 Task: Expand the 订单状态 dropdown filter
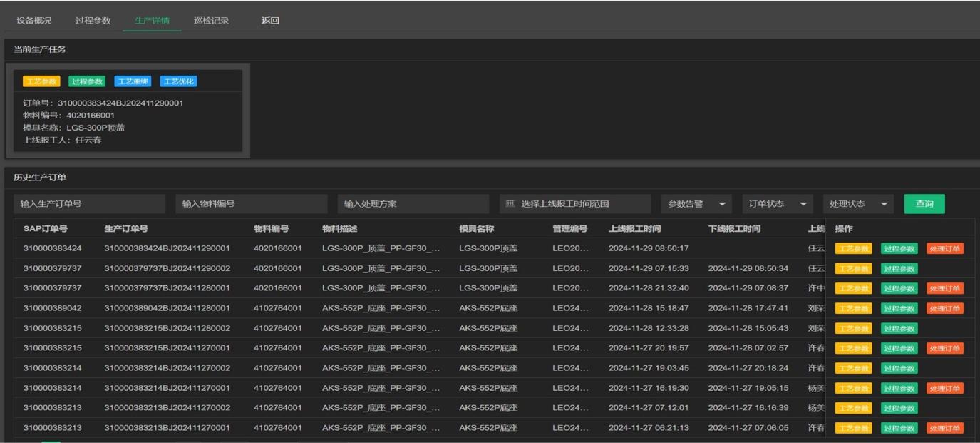pyautogui.click(x=777, y=204)
